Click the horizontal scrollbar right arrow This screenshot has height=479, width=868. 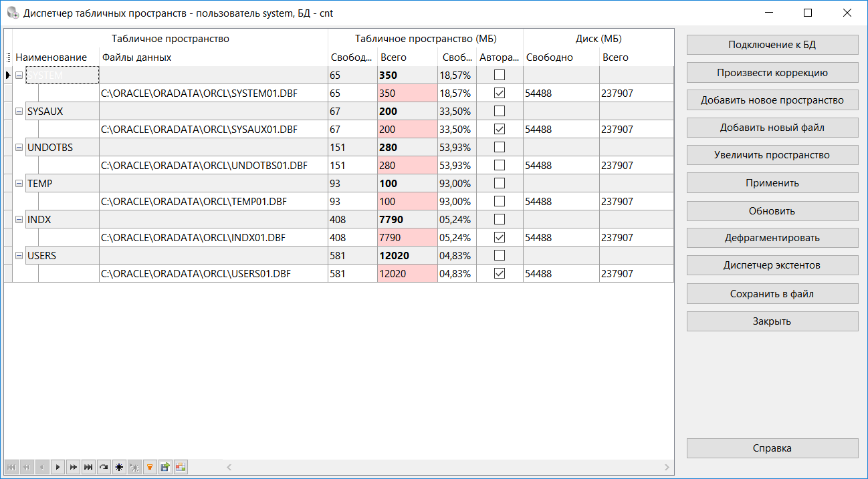(x=666, y=467)
